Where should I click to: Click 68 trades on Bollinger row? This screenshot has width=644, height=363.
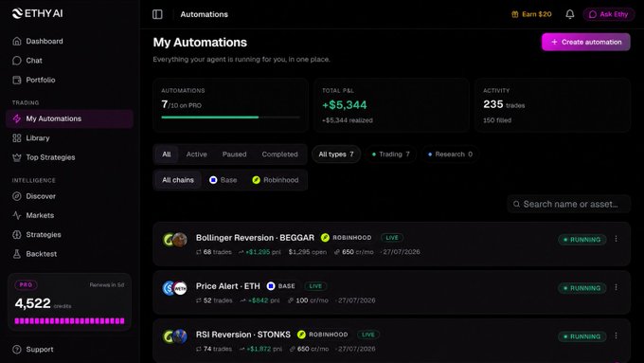coord(214,252)
